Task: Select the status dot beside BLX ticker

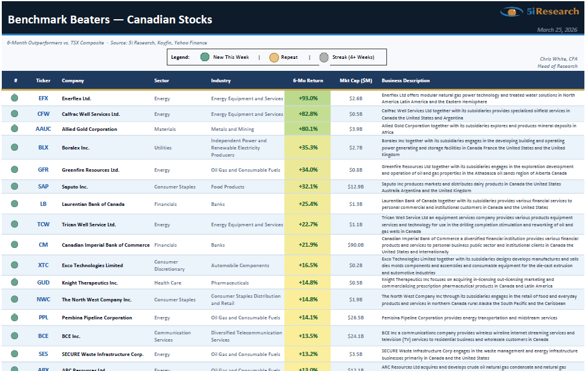Action: [14, 147]
